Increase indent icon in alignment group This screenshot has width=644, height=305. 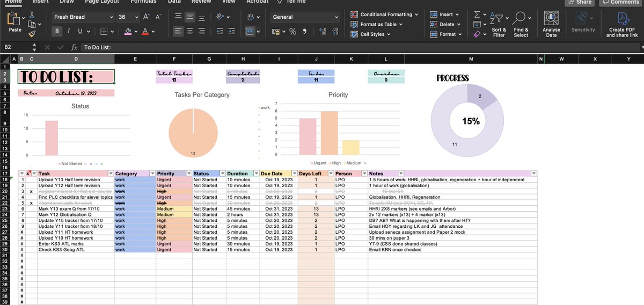coord(231,32)
